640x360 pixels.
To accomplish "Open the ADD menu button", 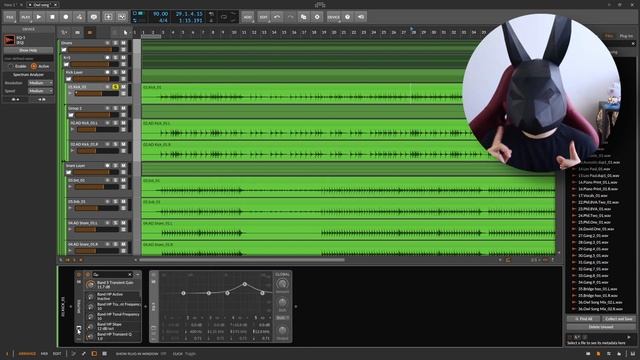I will click(247, 17).
